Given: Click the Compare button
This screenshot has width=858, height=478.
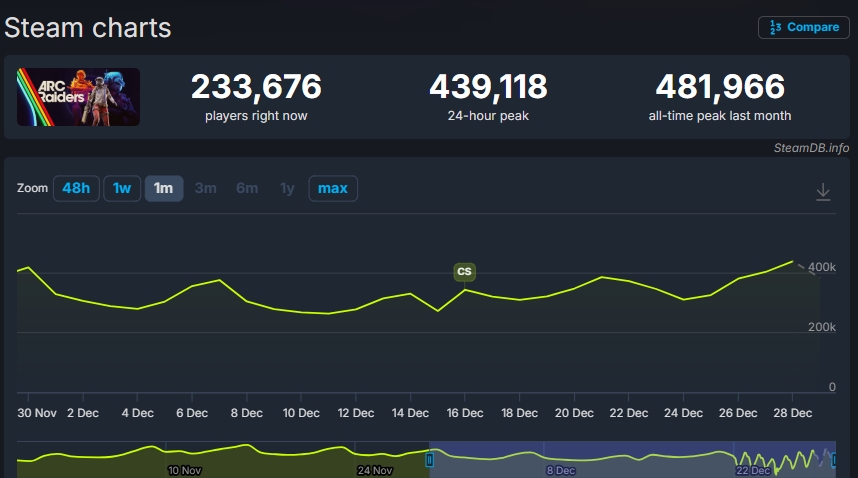Looking at the screenshot, I should [x=803, y=27].
